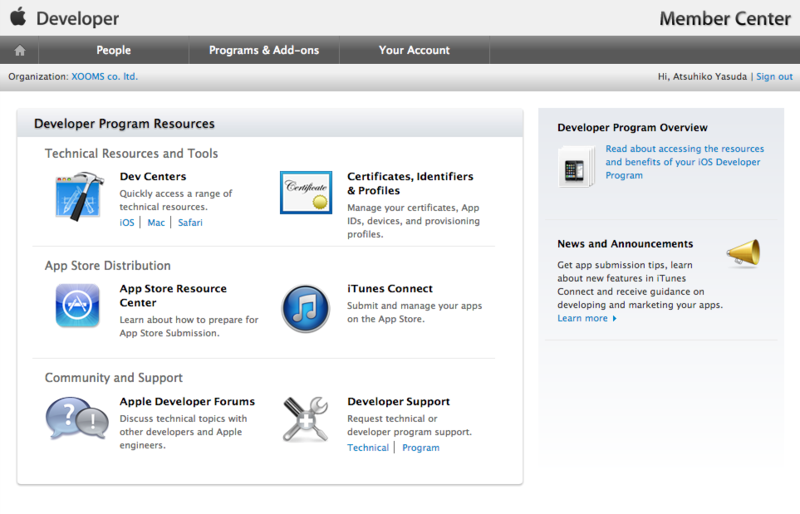Image resolution: width=800 pixels, height=514 pixels.
Task: Click the iTunes Connect music note icon
Action: click(306, 309)
